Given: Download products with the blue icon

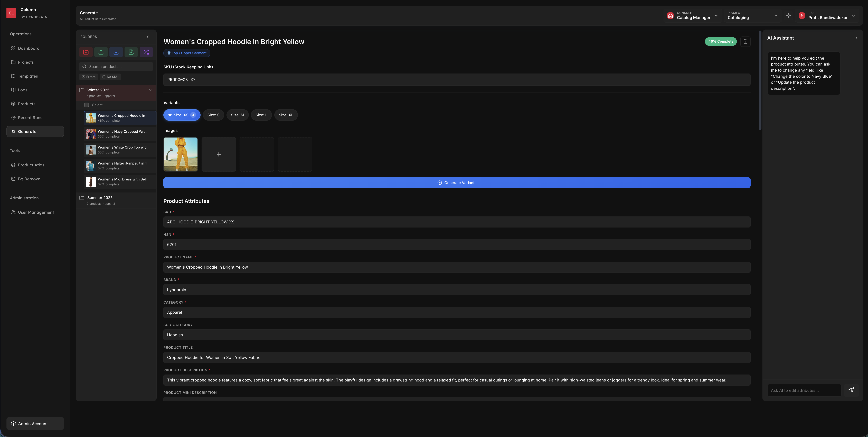Looking at the screenshot, I should coord(116,52).
